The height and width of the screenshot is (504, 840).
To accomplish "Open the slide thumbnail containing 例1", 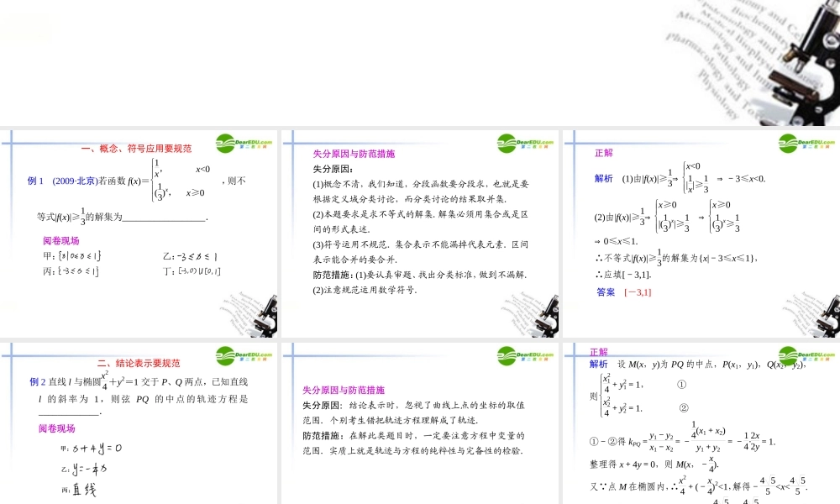I will [x=139, y=234].
